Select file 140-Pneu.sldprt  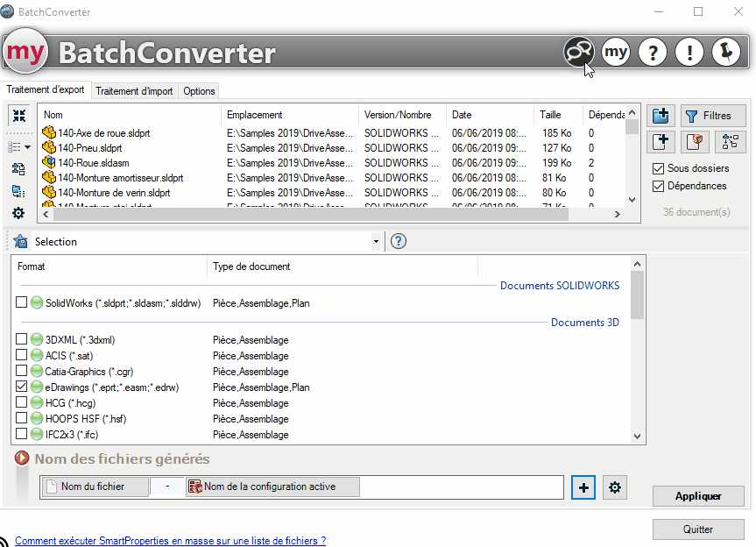tap(89, 148)
